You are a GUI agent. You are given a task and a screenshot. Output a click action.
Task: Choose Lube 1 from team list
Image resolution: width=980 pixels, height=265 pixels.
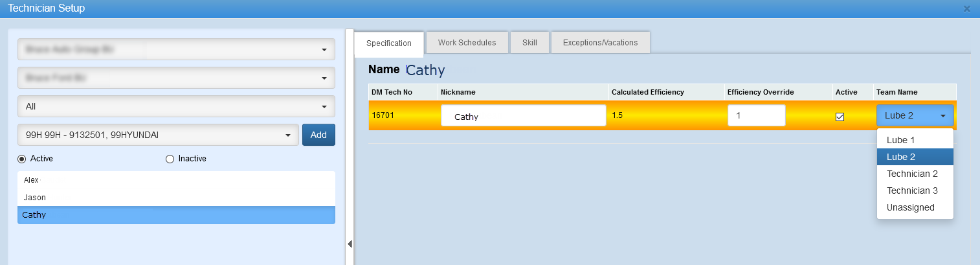[900, 140]
